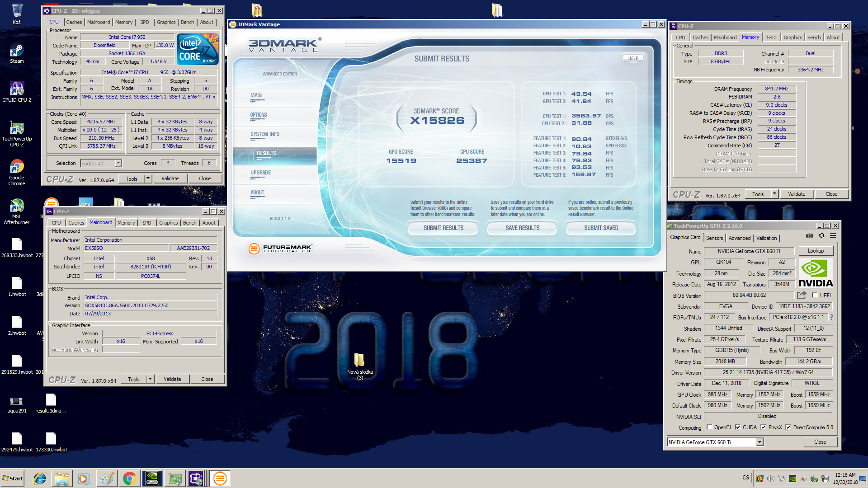Click the SAVE RESULTS button
Viewport: 868px width, 488px height.
click(x=522, y=228)
